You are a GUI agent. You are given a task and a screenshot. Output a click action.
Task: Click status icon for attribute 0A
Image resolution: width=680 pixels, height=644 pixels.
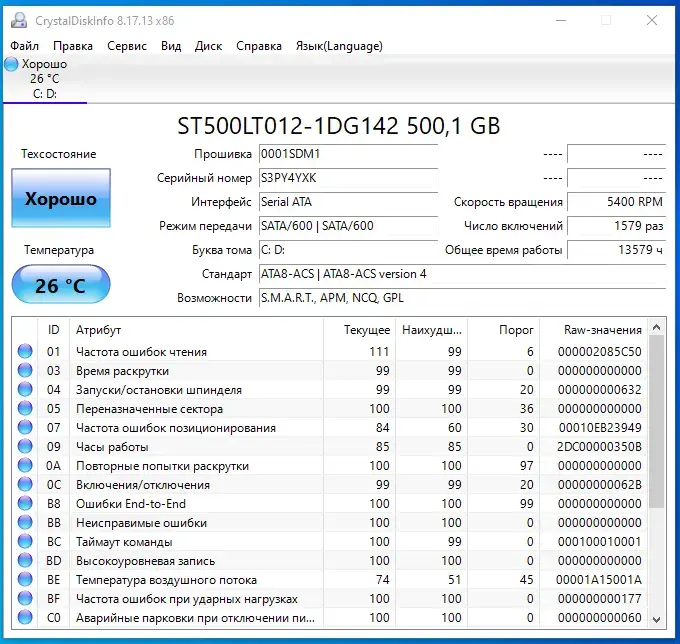[25, 465]
